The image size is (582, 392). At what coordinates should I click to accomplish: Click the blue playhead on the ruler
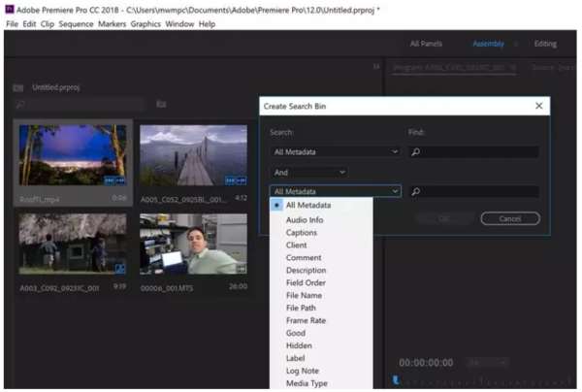coord(396,380)
